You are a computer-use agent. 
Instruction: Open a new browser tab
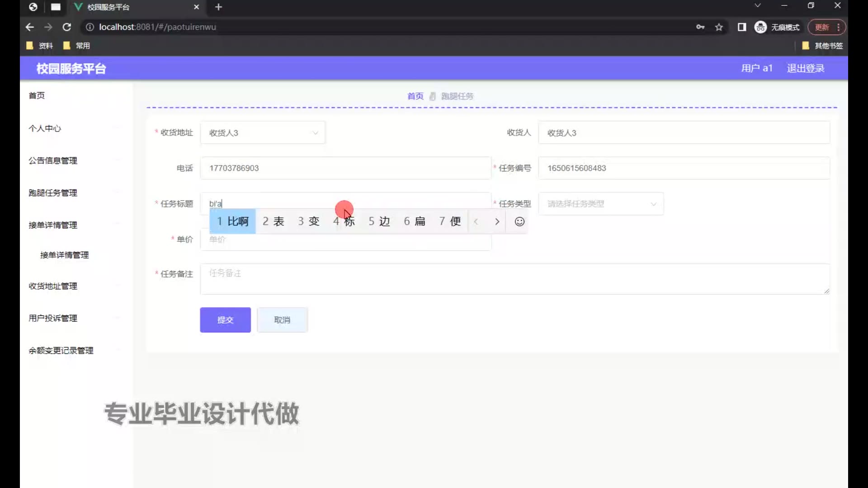pyautogui.click(x=218, y=7)
